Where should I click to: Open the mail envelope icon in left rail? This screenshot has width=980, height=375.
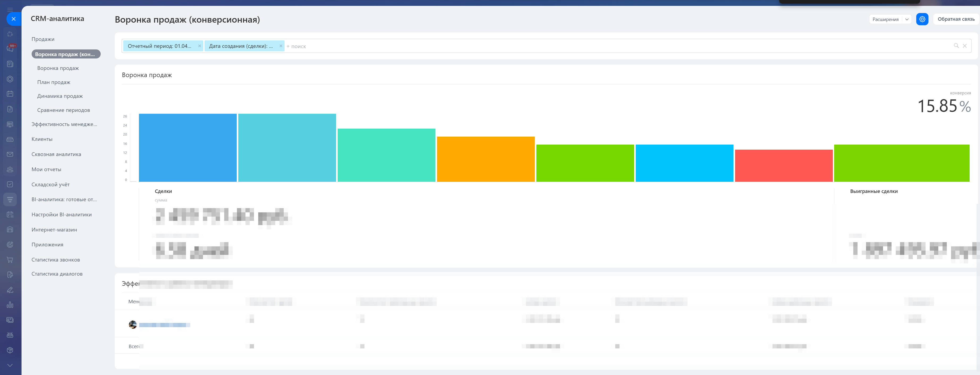10,154
